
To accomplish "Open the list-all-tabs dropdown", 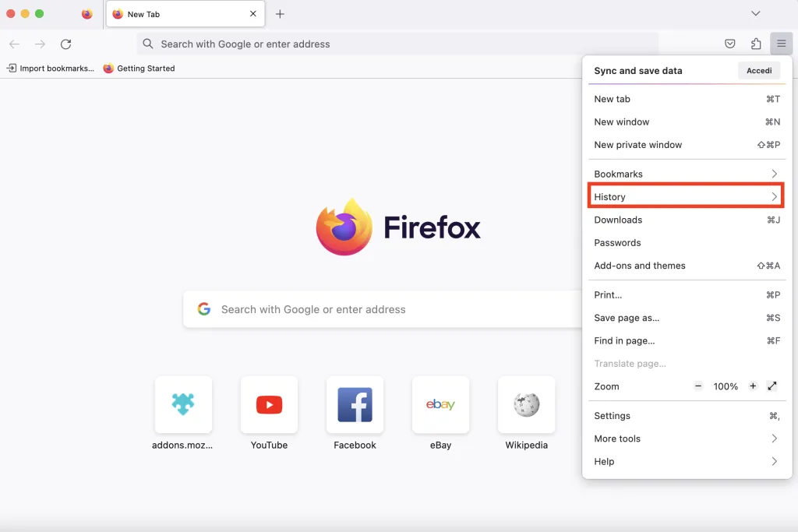I will pyautogui.click(x=755, y=13).
